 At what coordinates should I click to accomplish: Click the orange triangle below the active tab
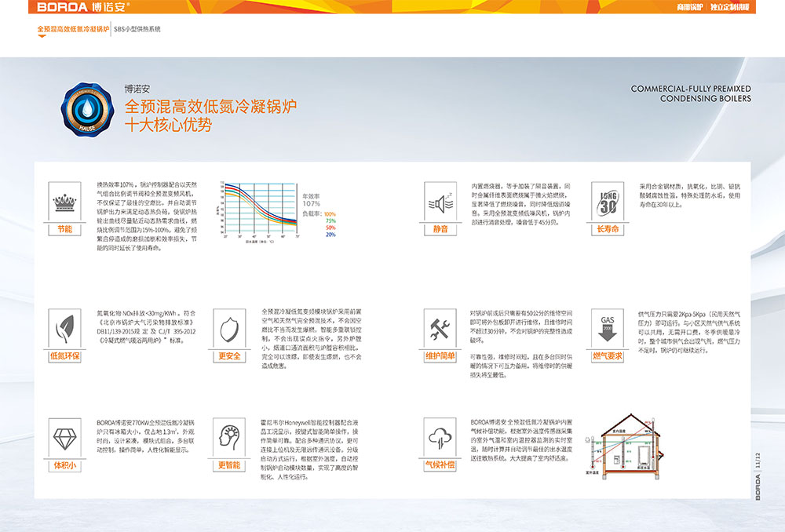coord(42,36)
